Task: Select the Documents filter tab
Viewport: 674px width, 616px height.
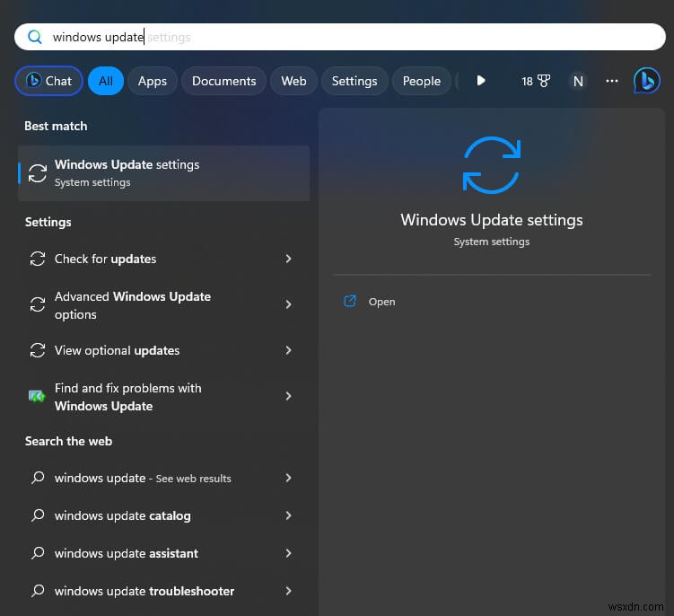Action: click(x=224, y=81)
